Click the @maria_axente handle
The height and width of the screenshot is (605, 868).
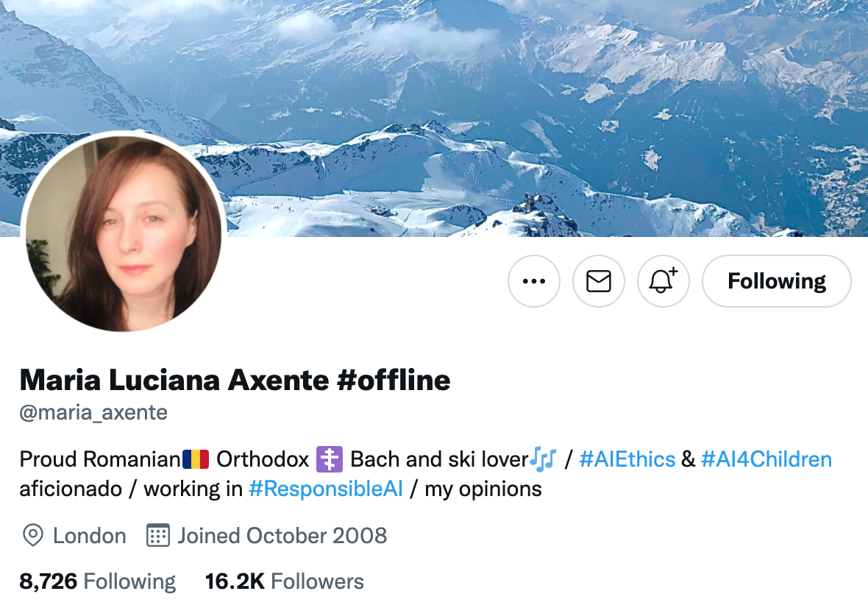point(93,413)
